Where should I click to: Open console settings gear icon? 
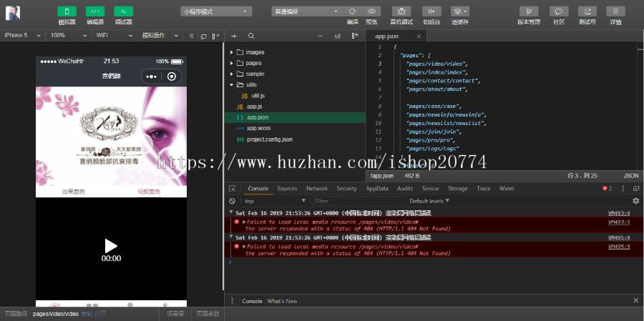pyautogui.click(x=636, y=201)
